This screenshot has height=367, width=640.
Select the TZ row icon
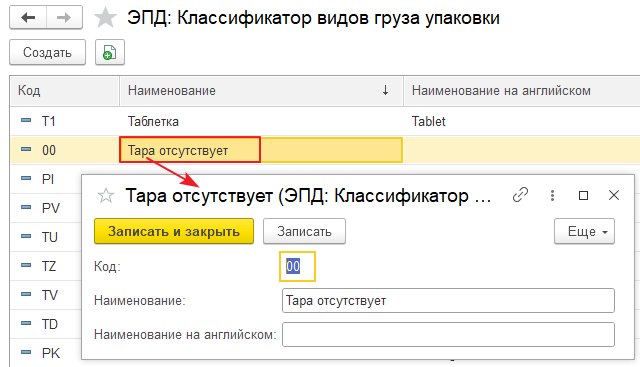pyautogui.click(x=26, y=265)
